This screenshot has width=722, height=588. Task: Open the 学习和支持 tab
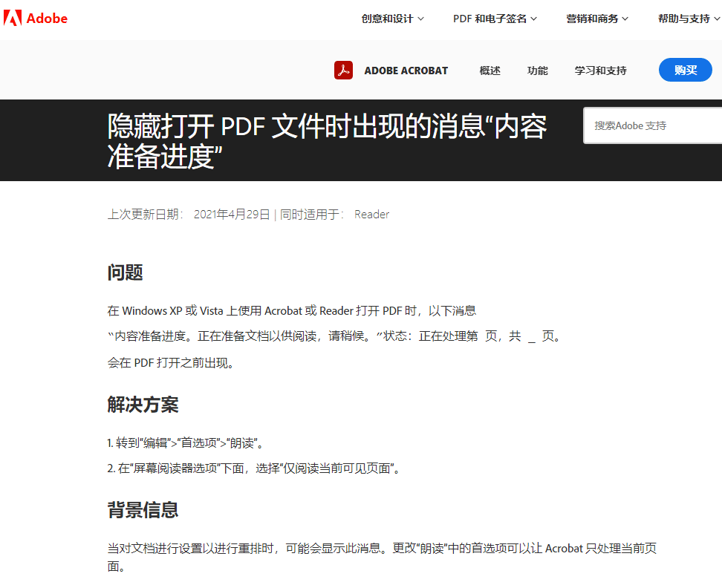pos(600,71)
